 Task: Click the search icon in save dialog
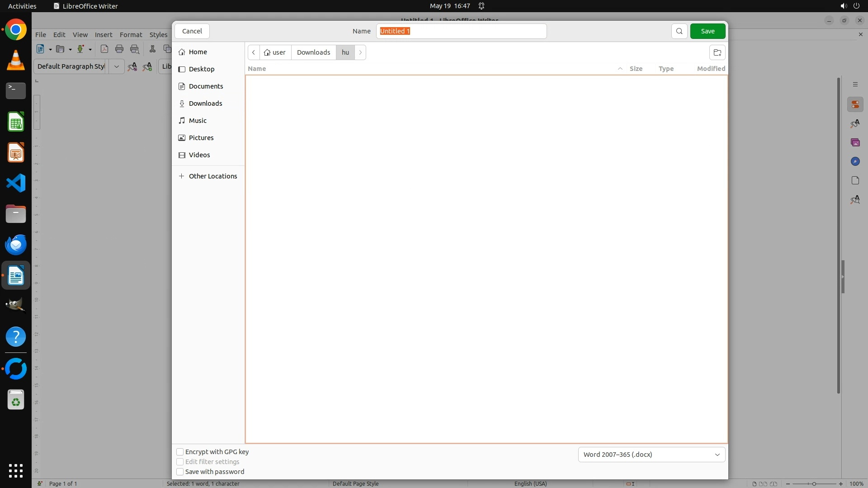[x=679, y=31]
